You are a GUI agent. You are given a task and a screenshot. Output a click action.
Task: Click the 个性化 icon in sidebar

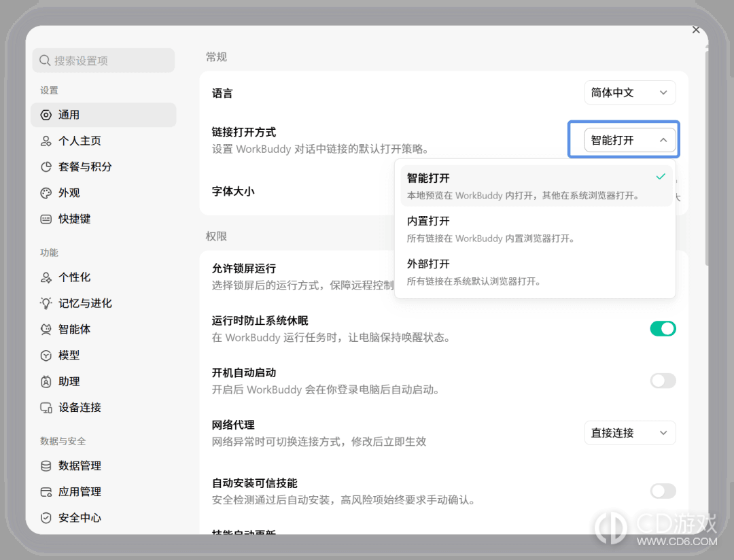point(46,277)
